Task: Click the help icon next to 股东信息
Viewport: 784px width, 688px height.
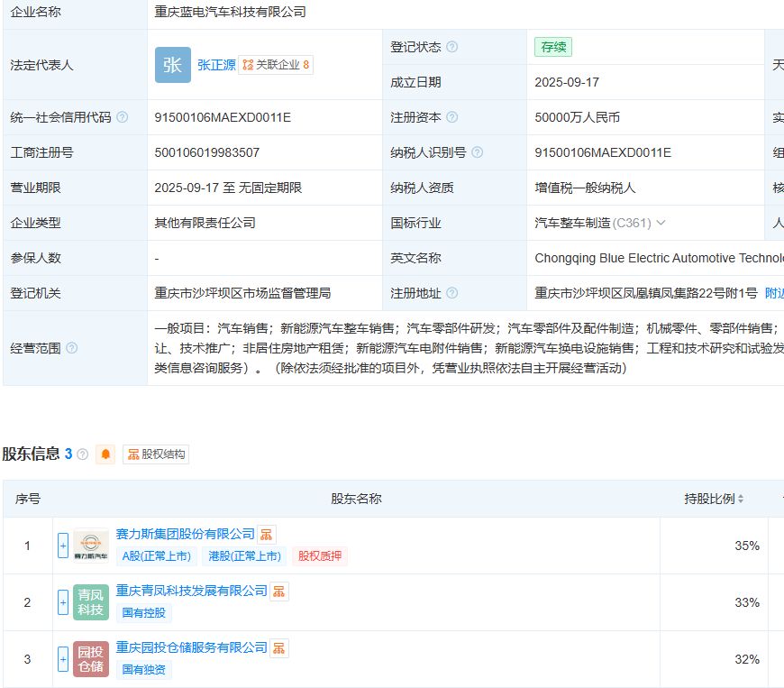Action: tap(83, 454)
